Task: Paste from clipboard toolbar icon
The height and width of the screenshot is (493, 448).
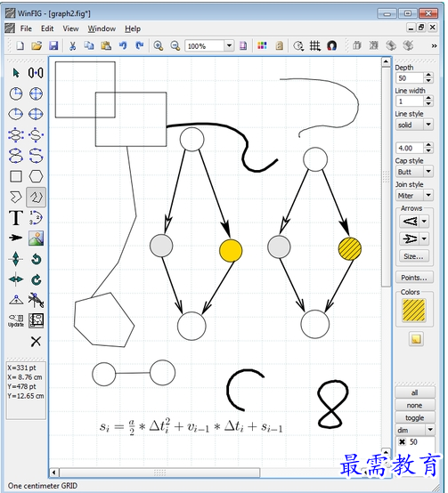Action: [106, 46]
